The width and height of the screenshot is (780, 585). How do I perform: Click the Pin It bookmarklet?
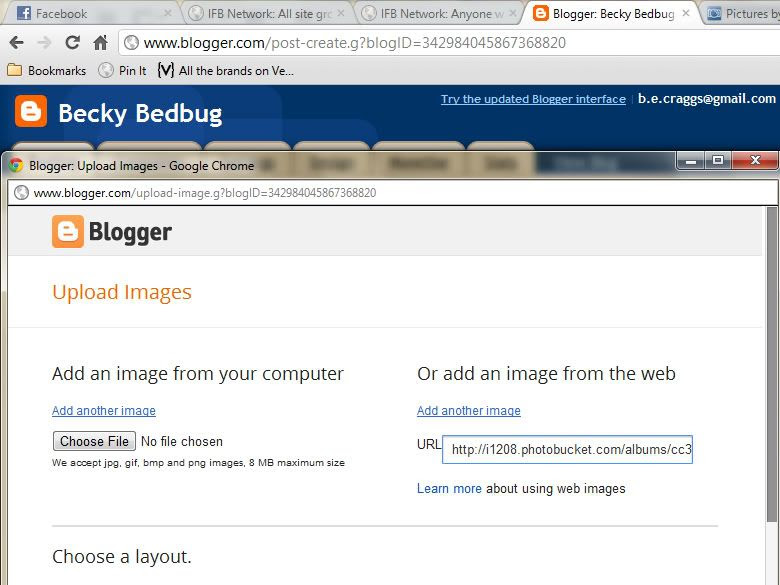coord(122,71)
